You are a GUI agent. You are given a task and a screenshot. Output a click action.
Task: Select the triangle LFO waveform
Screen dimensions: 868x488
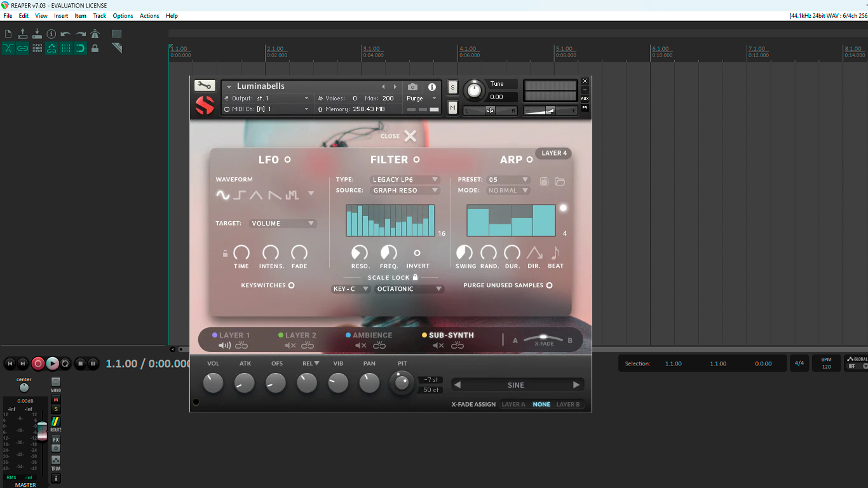256,195
